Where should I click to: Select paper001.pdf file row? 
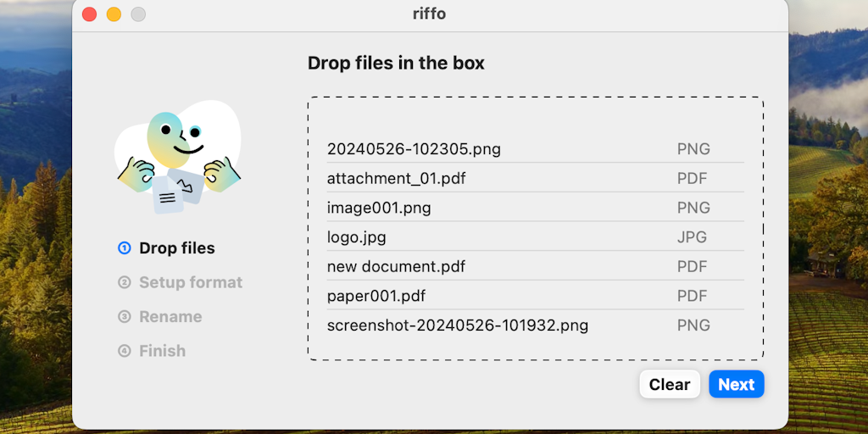coord(376,296)
